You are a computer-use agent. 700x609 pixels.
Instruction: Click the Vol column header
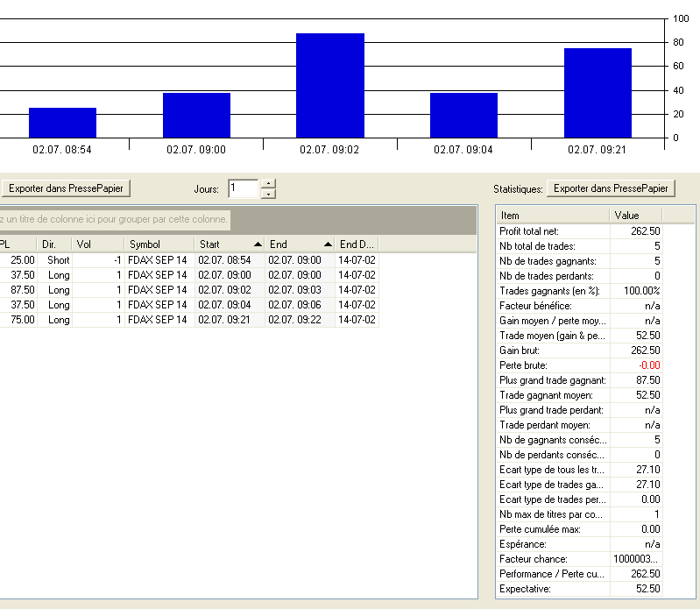click(96, 244)
